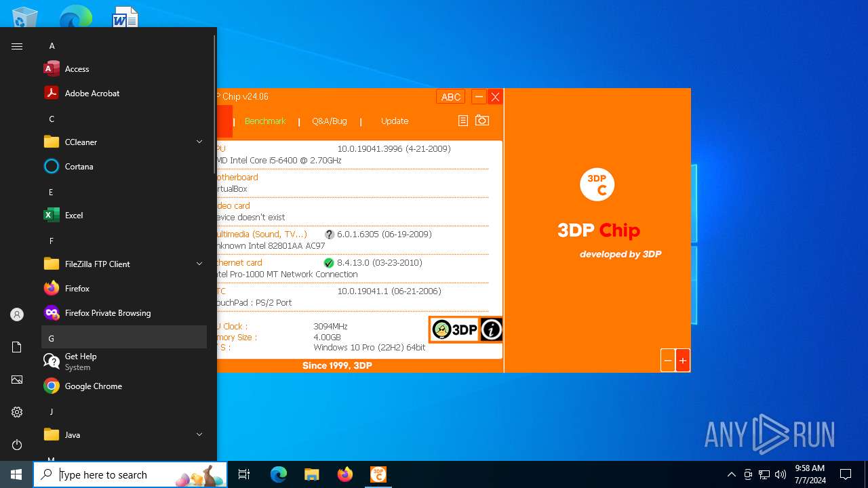Image resolution: width=868 pixels, height=488 pixels.
Task: Switch to the Benchmark tab in 3DP Chip
Action: 265,121
